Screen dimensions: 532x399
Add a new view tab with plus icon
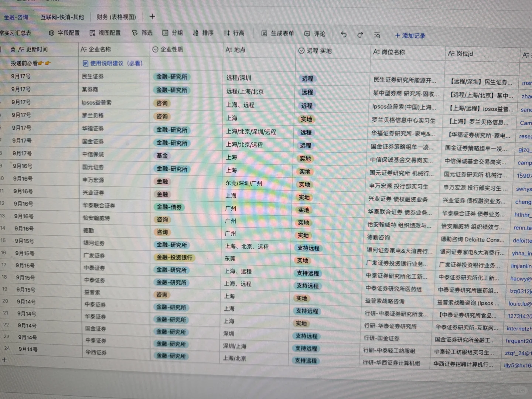tap(152, 16)
